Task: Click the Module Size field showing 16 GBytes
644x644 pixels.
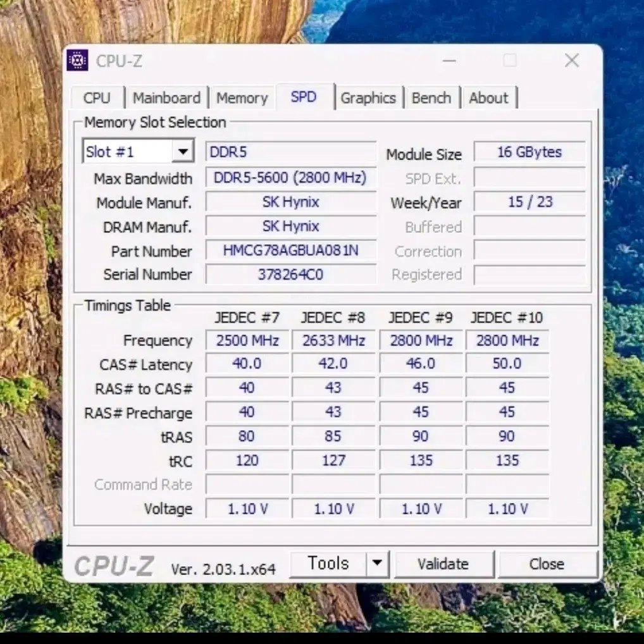Action: pyautogui.click(x=529, y=151)
